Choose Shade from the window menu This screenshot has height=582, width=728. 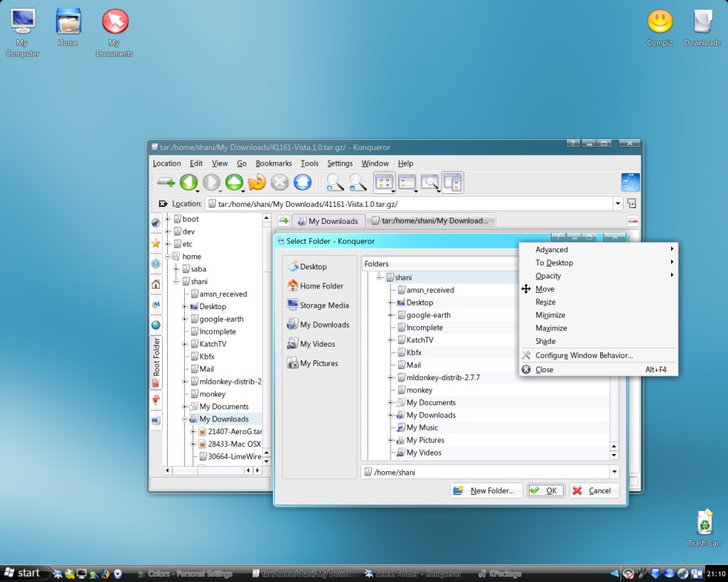(598, 341)
